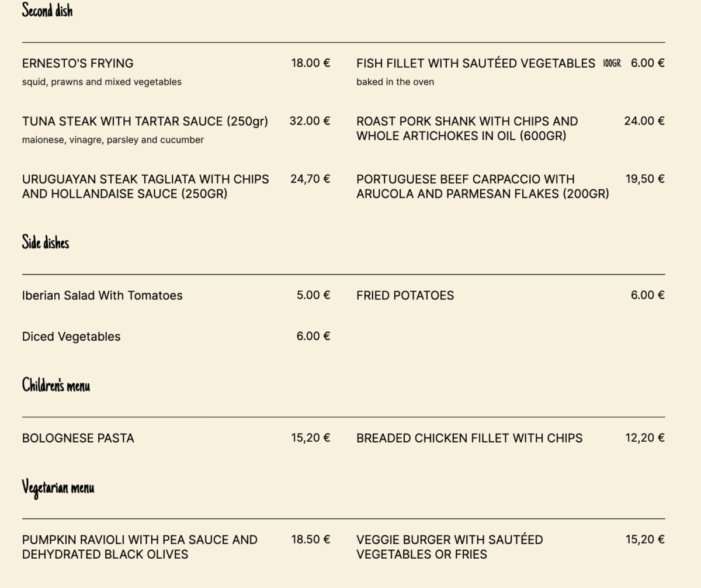Select Fish Fillet with Sautéed Vegetables

tap(476, 63)
